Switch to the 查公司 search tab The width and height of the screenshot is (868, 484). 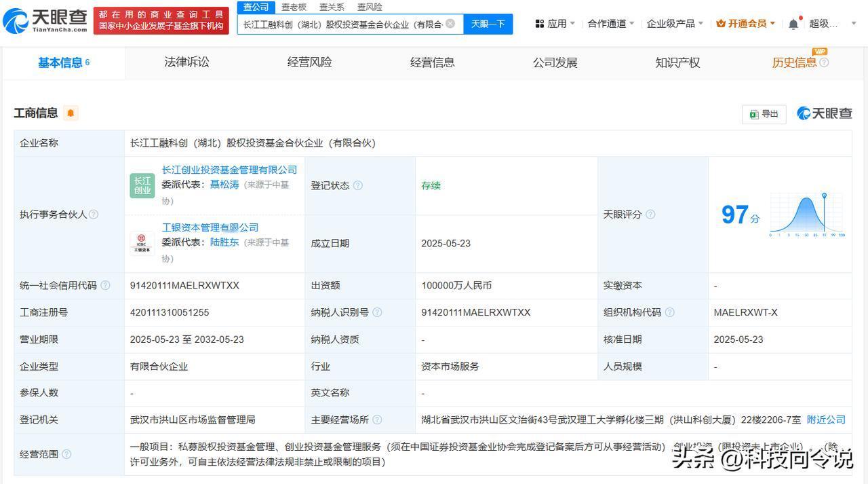click(256, 7)
